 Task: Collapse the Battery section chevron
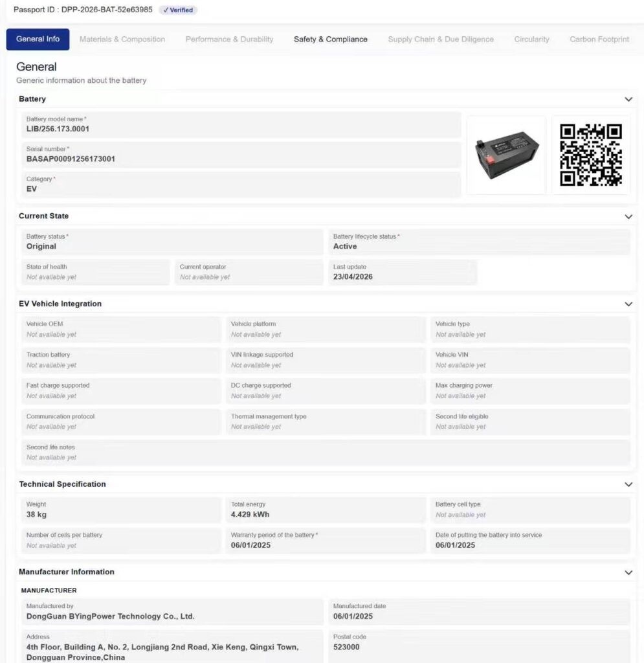click(x=628, y=99)
